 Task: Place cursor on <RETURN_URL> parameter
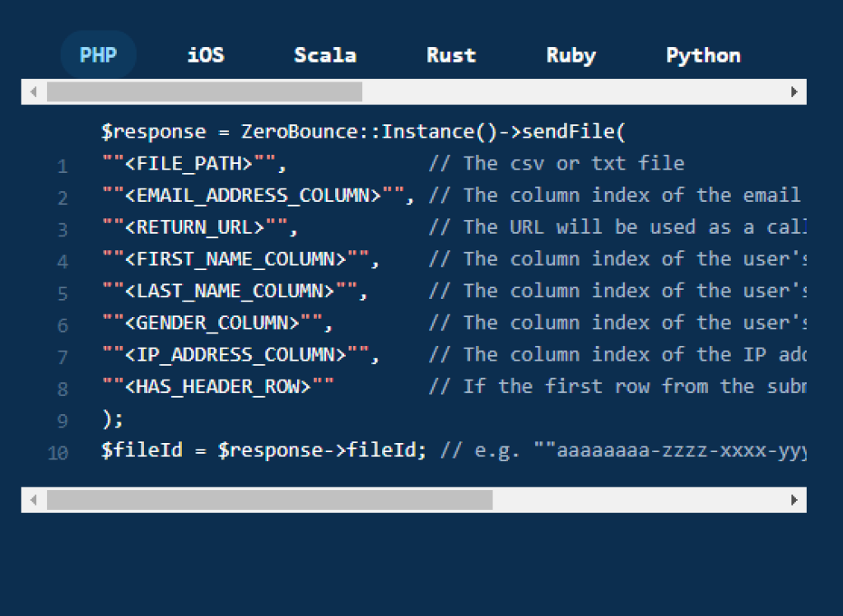[194, 227]
